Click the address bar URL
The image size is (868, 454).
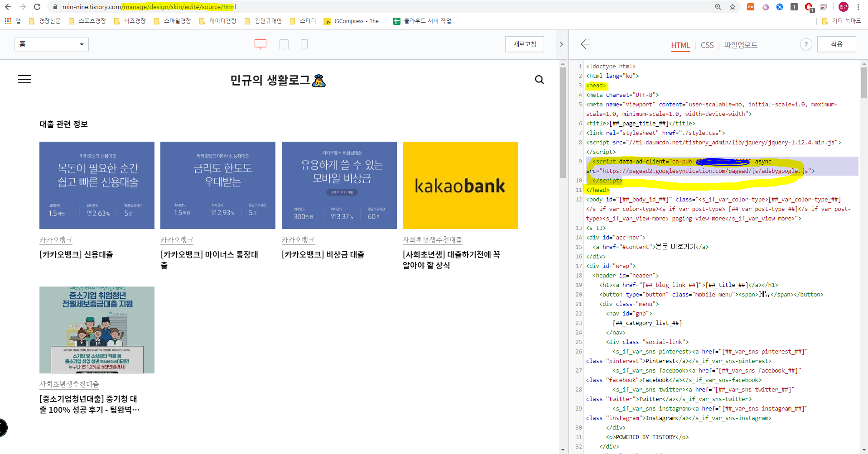click(x=149, y=7)
